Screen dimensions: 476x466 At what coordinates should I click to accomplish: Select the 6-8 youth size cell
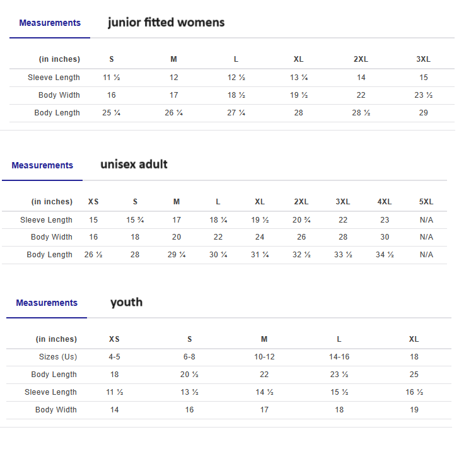189,357
